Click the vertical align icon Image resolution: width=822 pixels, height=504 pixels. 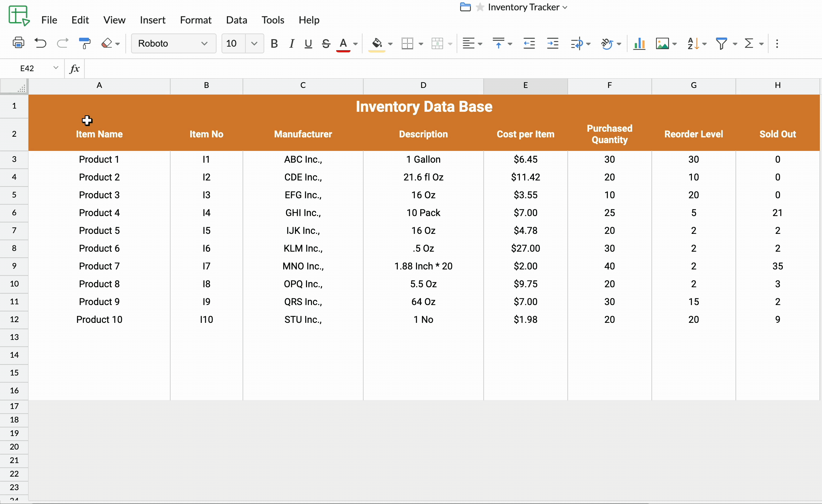499,43
